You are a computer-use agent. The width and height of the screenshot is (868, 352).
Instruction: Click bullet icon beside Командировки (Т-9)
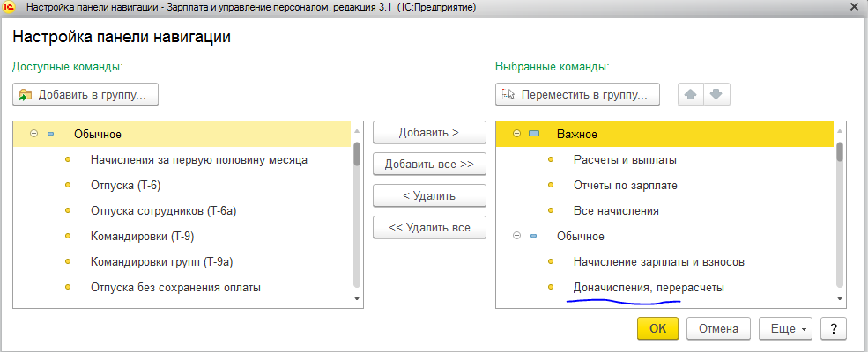68,237
